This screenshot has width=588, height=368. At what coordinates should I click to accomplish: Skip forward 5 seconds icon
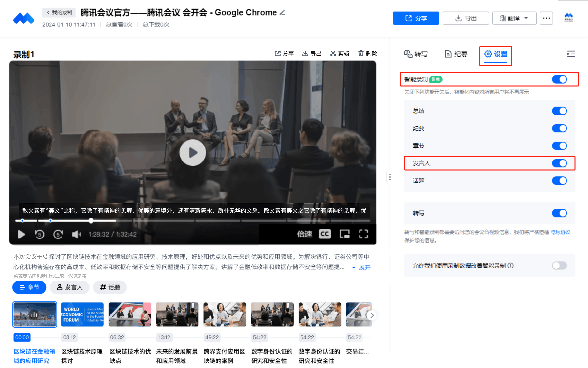(58, 234)
